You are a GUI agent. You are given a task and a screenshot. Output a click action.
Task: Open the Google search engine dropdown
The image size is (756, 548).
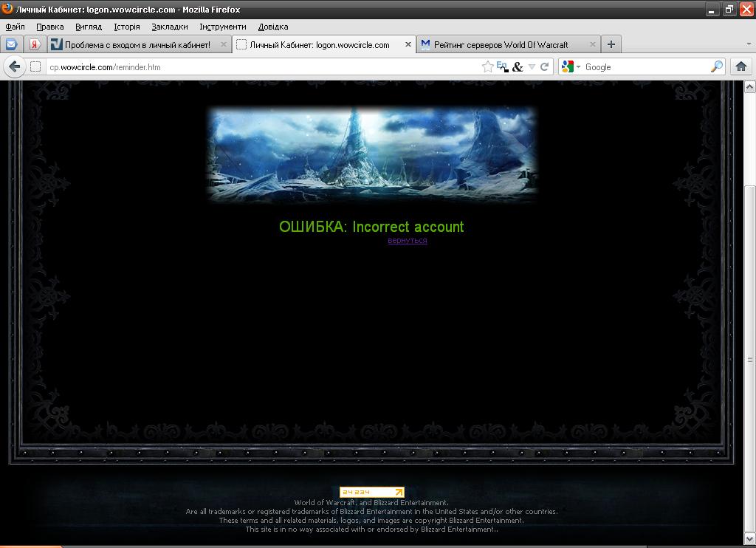[x=570, y=66]
